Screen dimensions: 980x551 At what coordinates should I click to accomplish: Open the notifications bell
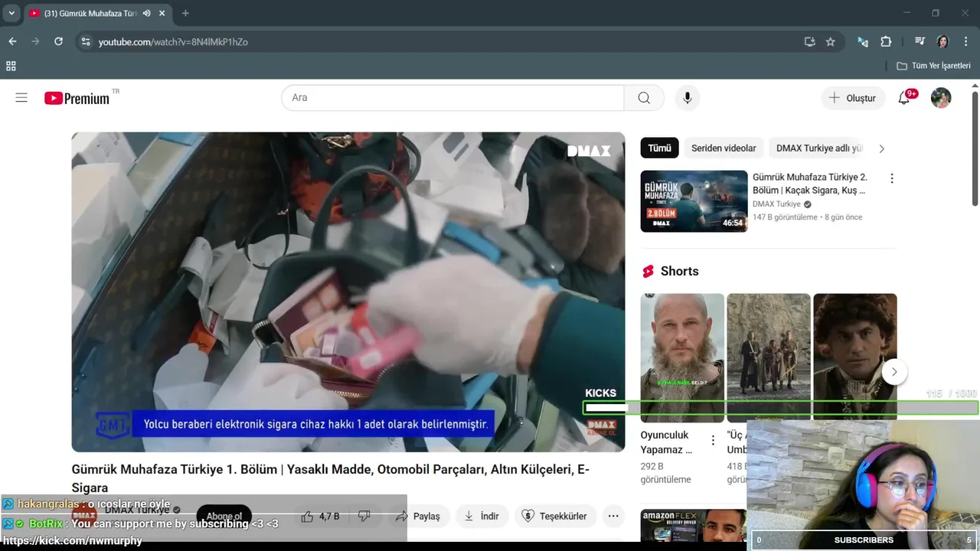pos(904,98)
